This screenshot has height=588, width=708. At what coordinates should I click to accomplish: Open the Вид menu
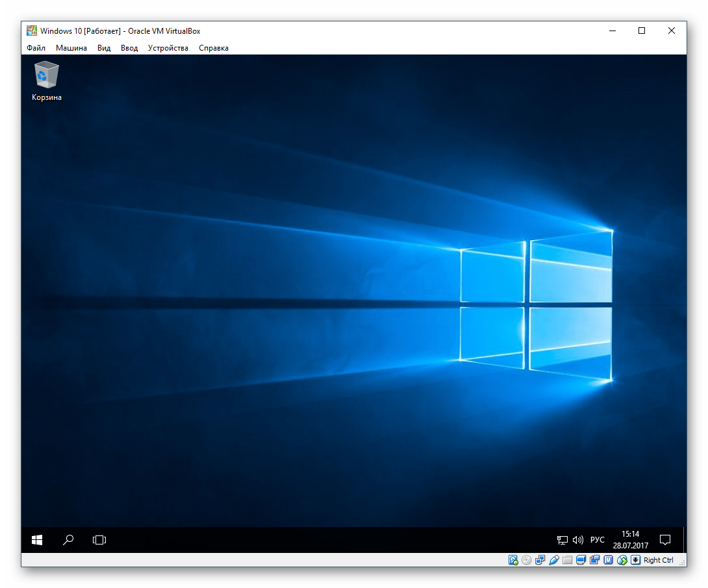[104, 48]
